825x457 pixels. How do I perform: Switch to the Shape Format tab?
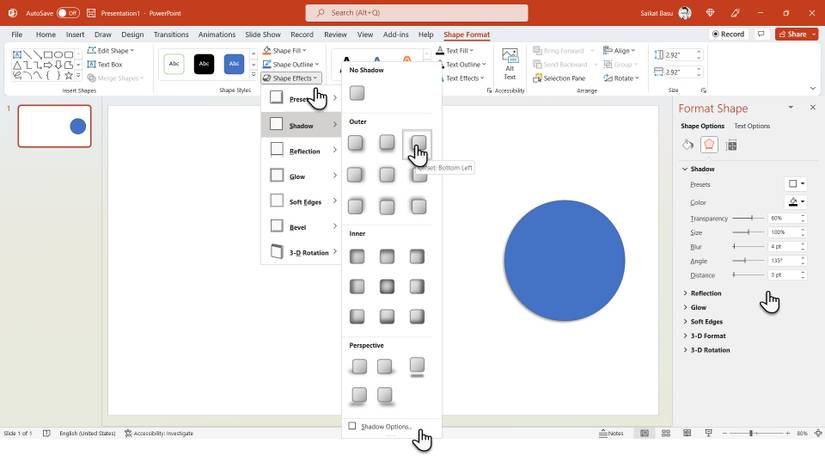466,35
